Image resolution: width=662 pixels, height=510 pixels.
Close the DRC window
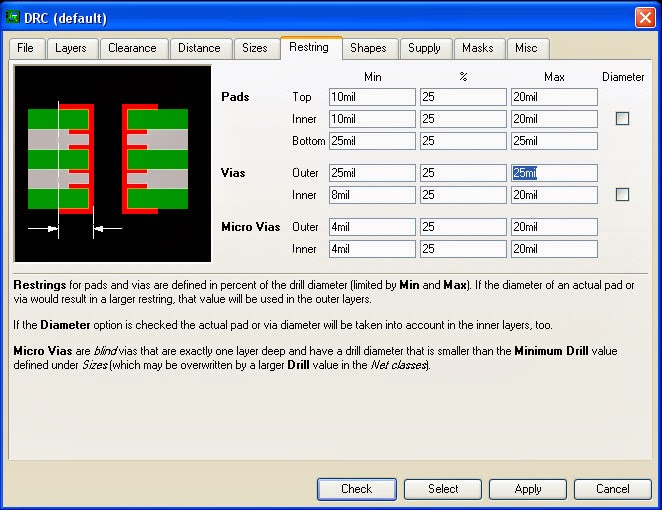[645, 18]
